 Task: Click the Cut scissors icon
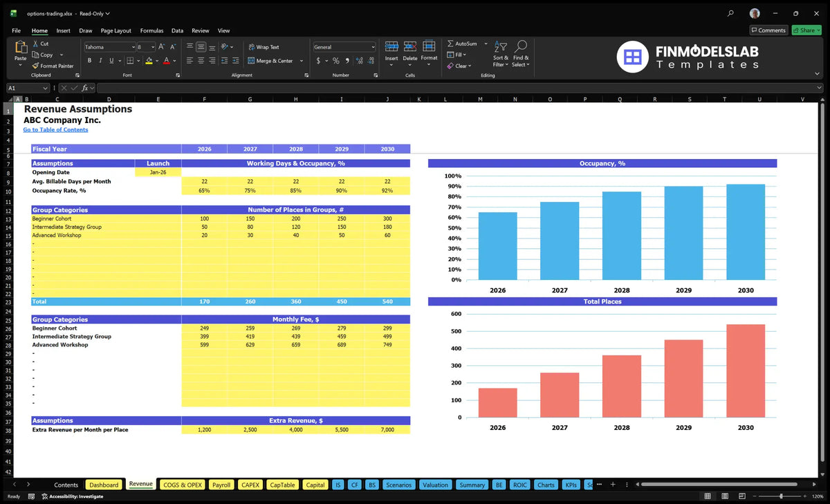[x=35, y=44]
